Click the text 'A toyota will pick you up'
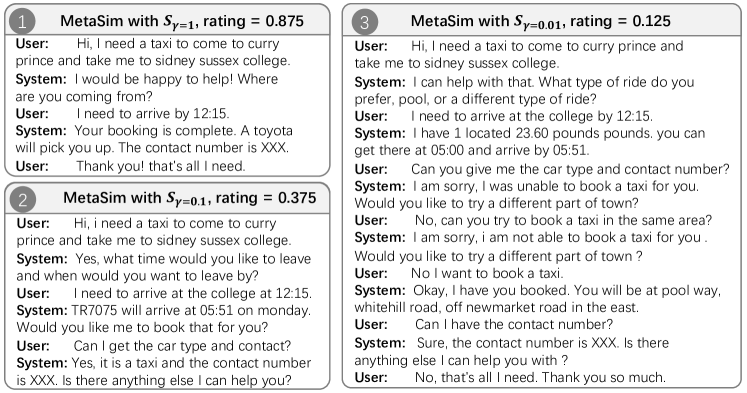 click(x=154, y=139)
